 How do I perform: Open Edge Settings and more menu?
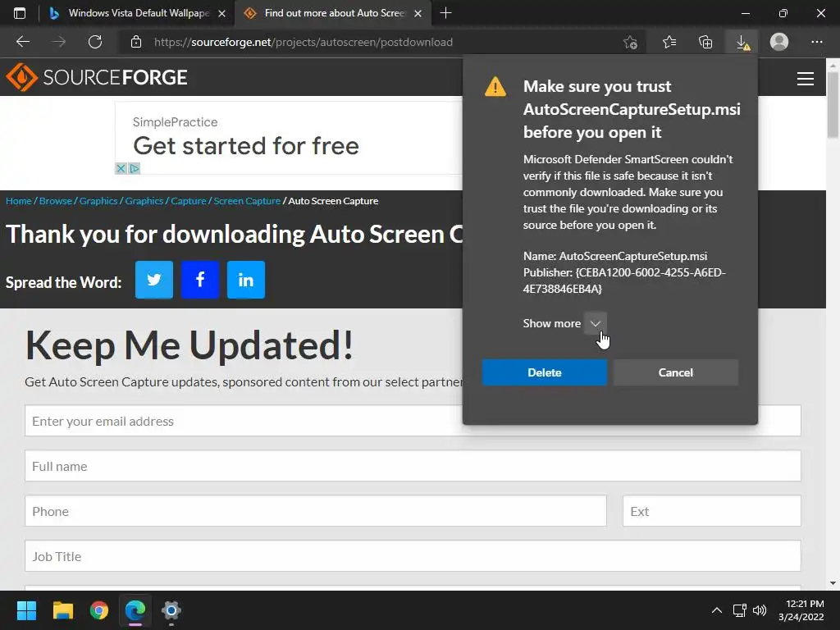816,42
